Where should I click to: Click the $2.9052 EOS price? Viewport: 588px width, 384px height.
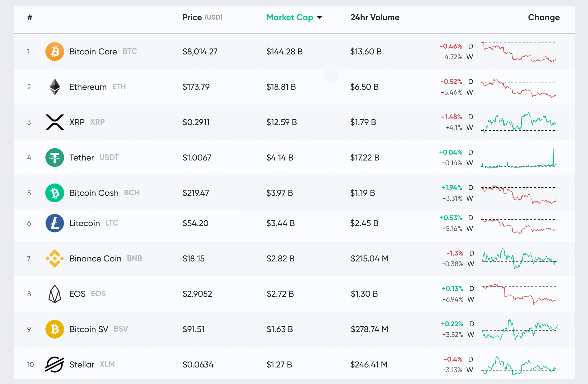[x=197, y=294]
